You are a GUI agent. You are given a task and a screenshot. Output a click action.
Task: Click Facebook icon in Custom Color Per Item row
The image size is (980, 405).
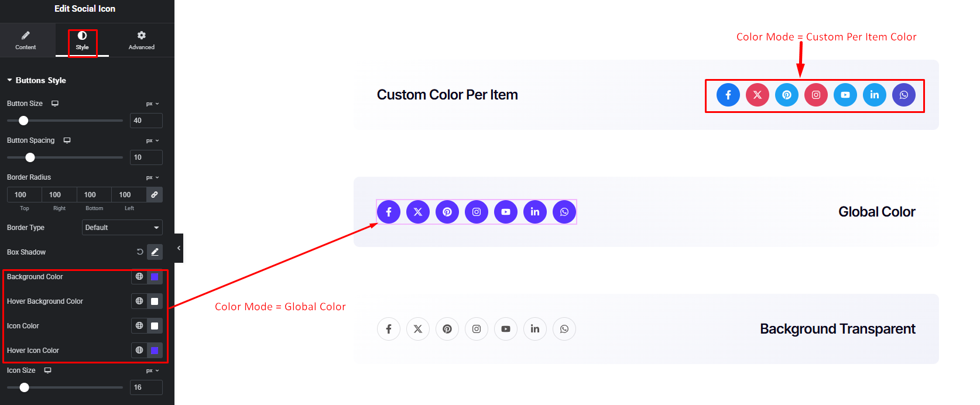(728, 95)
